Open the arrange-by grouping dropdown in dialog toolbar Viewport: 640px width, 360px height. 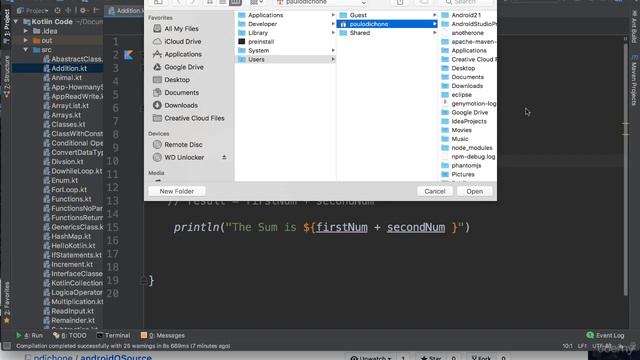[256, 2]
